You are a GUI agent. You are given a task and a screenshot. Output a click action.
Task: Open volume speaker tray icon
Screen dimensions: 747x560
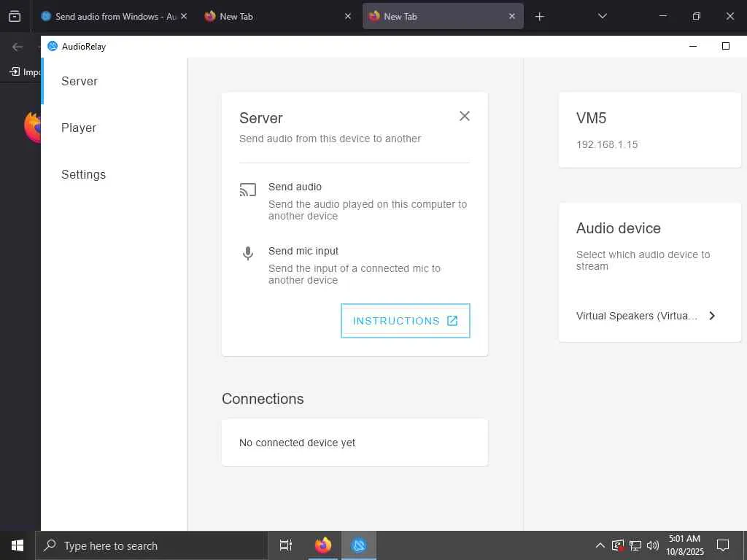point(653,545)
